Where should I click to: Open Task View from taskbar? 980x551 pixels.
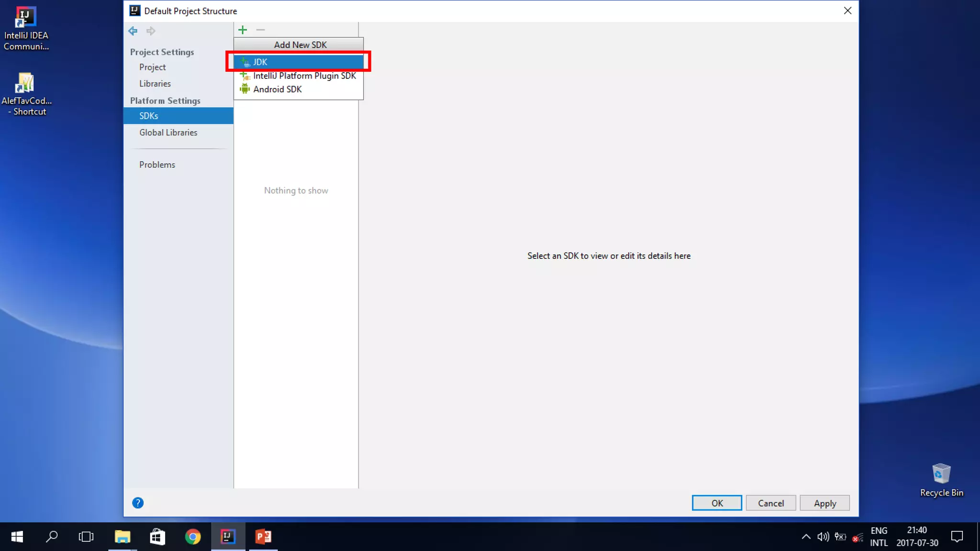point(86,537)
